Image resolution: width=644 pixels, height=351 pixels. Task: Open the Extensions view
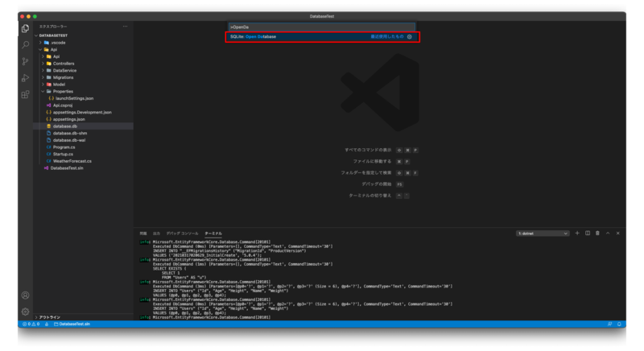(26, 94)
